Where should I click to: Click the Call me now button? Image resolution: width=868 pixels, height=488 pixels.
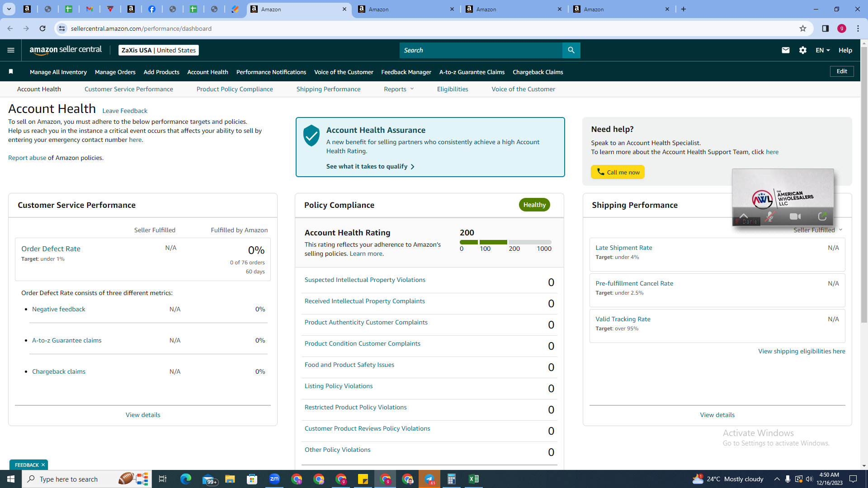618,172
